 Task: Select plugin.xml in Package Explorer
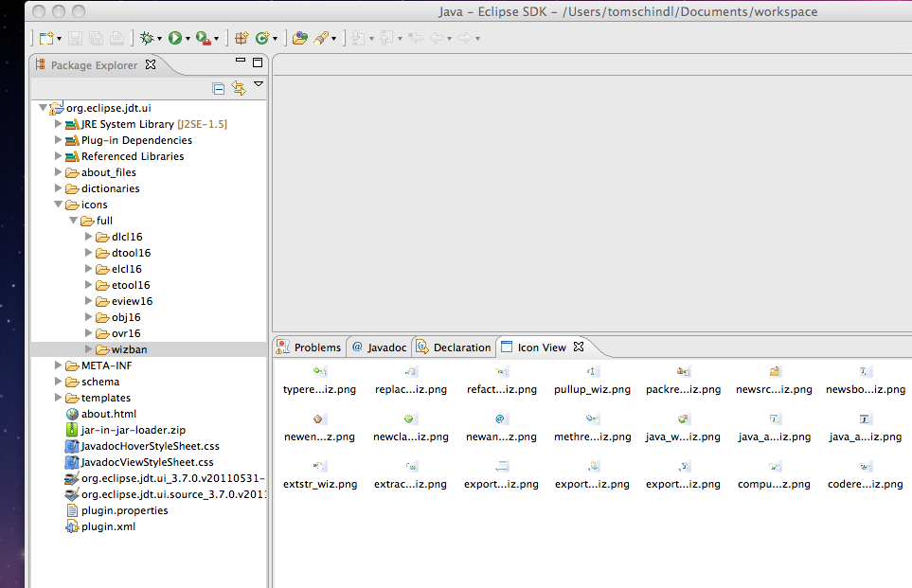(108, 526)
